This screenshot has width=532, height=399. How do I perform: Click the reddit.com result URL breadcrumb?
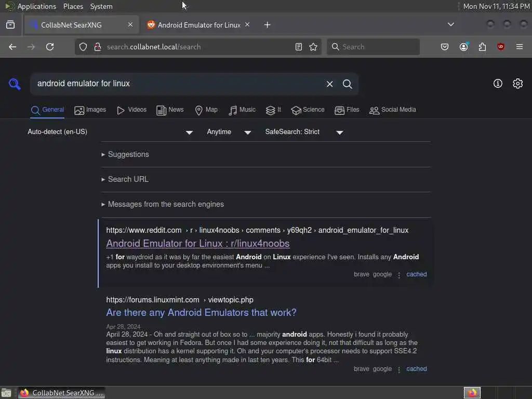pyautogui.click(x=257, y=230)
